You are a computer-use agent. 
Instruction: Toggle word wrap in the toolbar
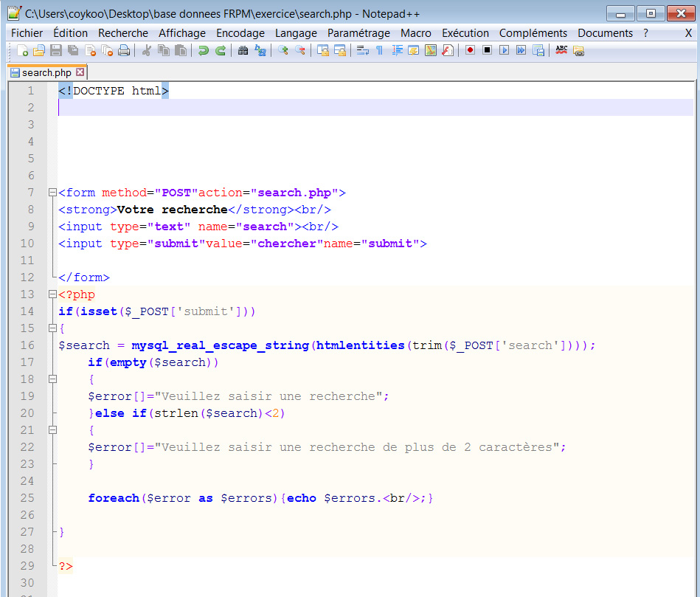tap(362, 50)
